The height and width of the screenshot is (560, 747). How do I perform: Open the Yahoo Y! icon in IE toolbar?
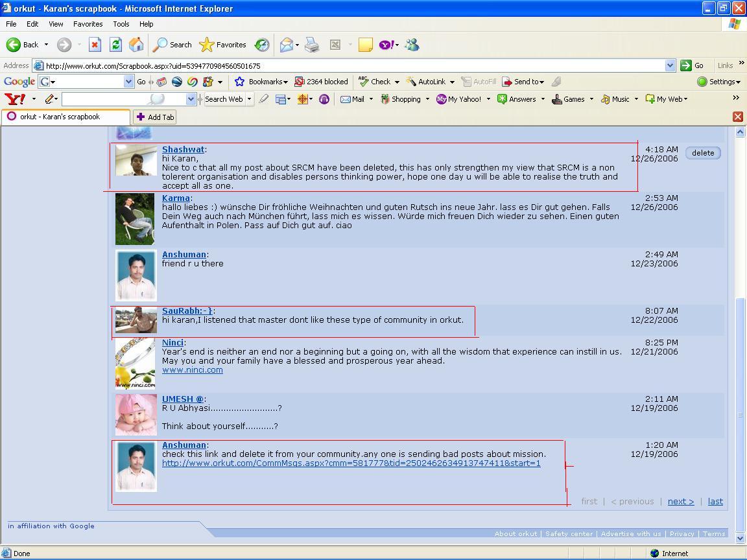tap(386, 45)
